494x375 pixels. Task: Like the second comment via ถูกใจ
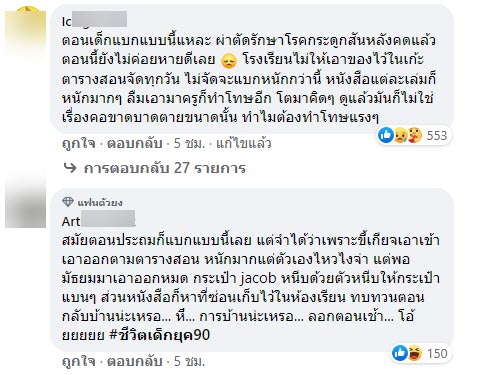[x=79, y=362]
